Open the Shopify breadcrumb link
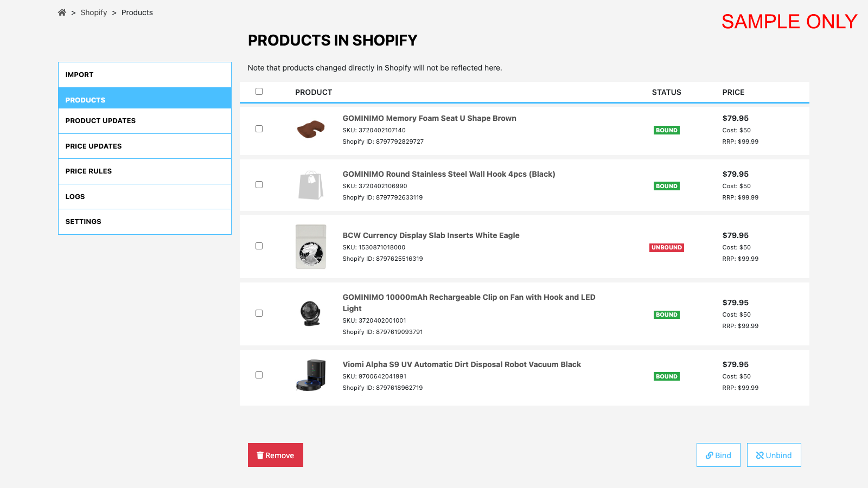This screenshot has width=868, height=488. (x=93, y=12)
